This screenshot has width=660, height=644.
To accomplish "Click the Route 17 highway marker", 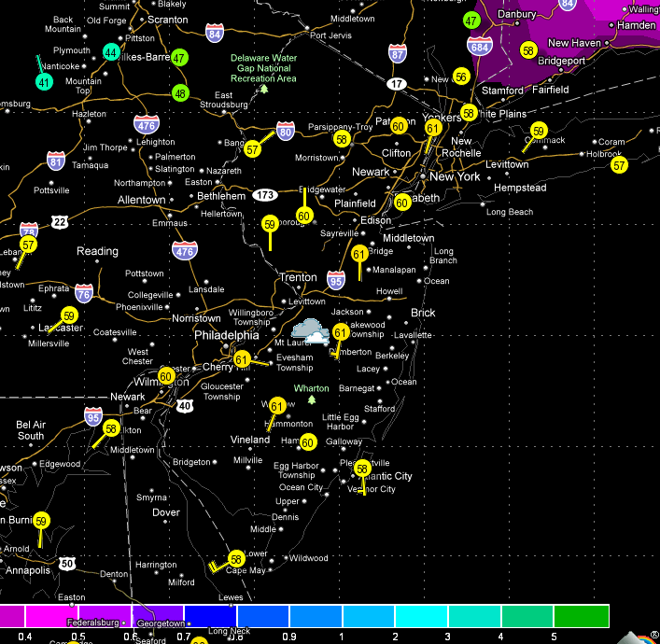I will [x=396, y=84].
